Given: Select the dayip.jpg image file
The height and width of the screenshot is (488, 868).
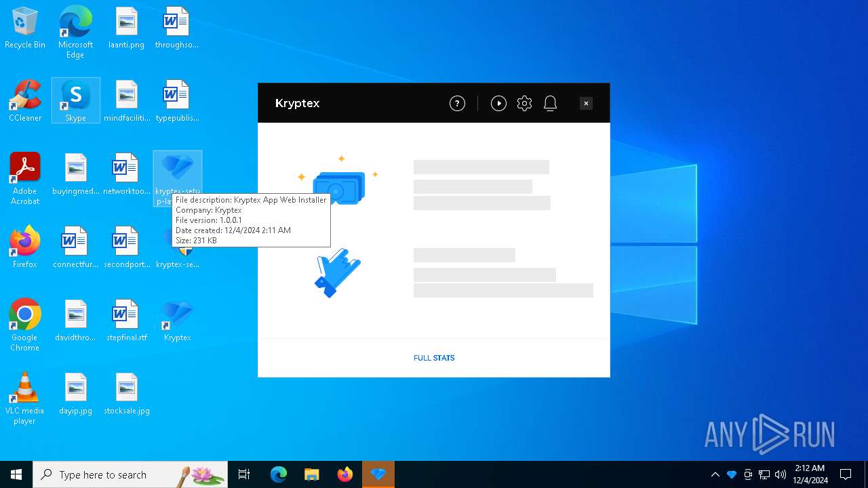Looking at the screenshot, I should tap(75, 394).
